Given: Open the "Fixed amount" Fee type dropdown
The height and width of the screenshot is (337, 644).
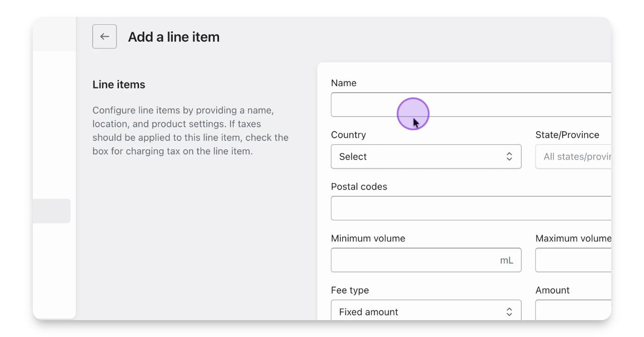Looking at the screenshot, I should point(425,311).
